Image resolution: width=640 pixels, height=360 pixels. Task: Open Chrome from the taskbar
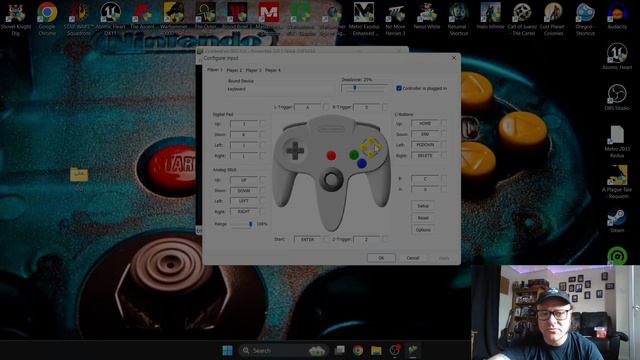(358, 350)
